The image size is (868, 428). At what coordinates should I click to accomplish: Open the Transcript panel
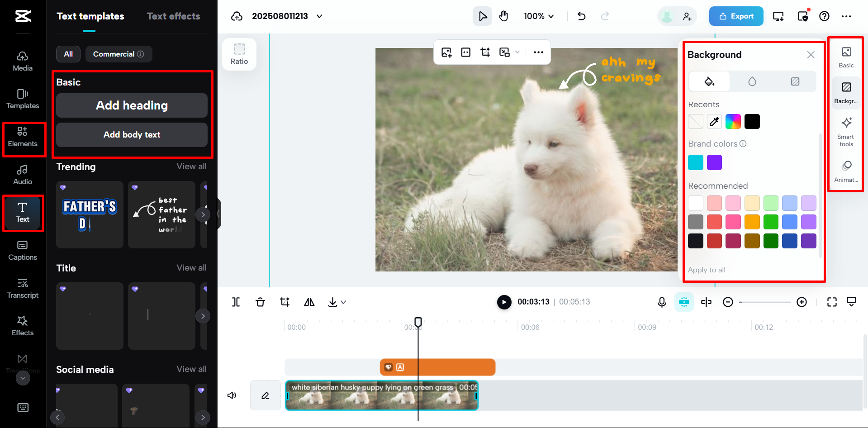click(23, 289)
